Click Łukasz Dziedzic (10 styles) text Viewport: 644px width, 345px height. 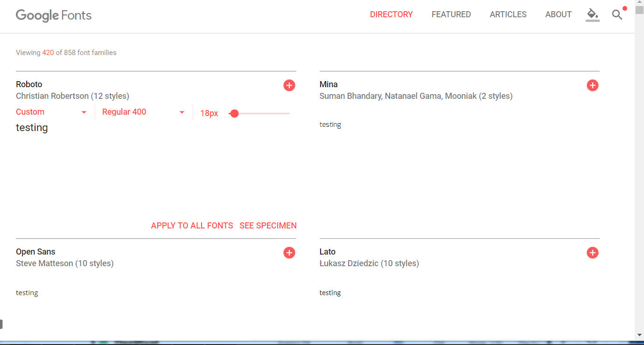[x=369, y=263]
